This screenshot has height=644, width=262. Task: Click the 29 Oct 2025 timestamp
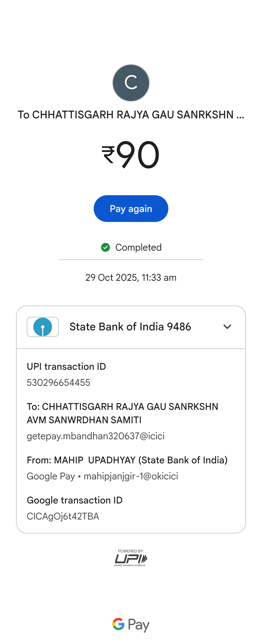(x=131, y=277)
